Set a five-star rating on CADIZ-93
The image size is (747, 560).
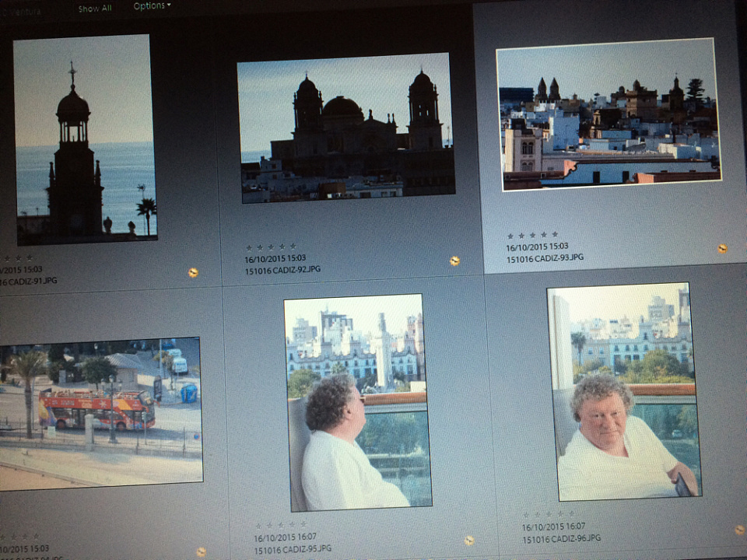[555, 234]
